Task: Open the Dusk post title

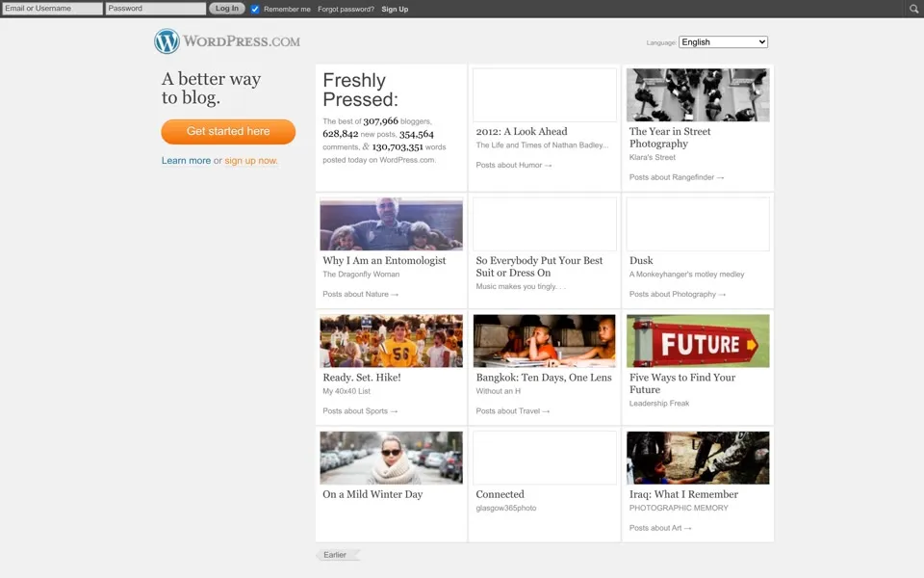Action: point(641,261)
